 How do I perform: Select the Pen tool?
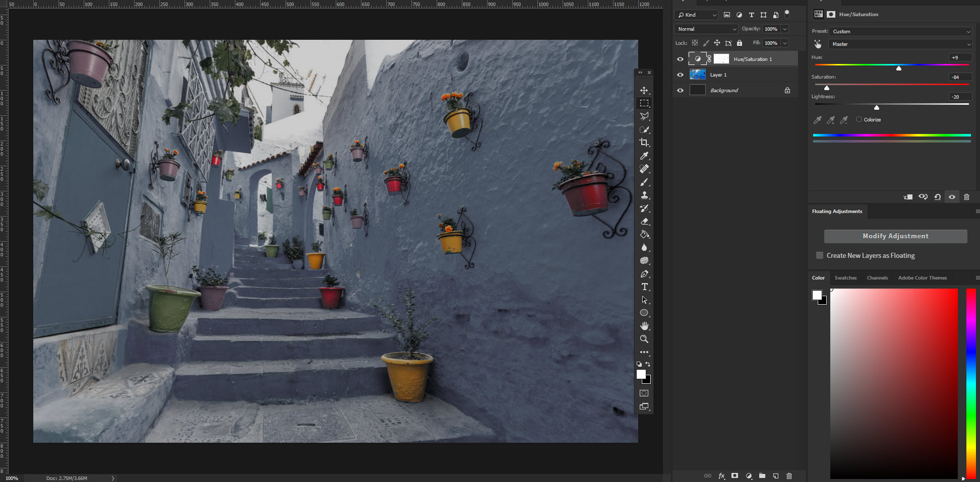[x=644, y=273]
